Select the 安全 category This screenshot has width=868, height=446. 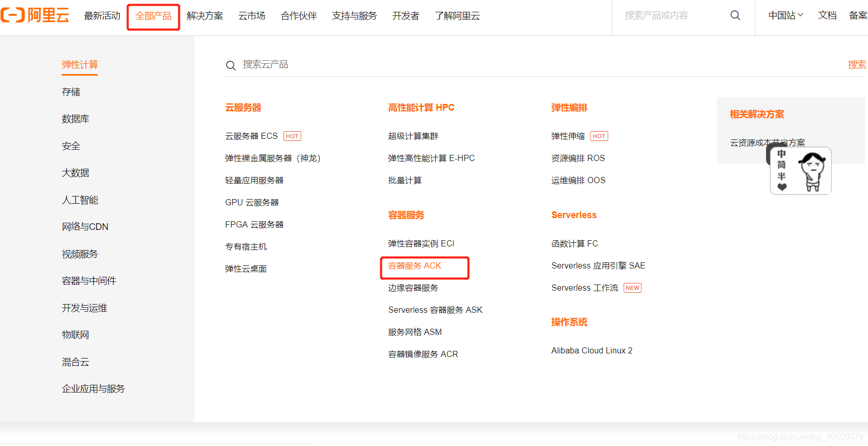71,146
